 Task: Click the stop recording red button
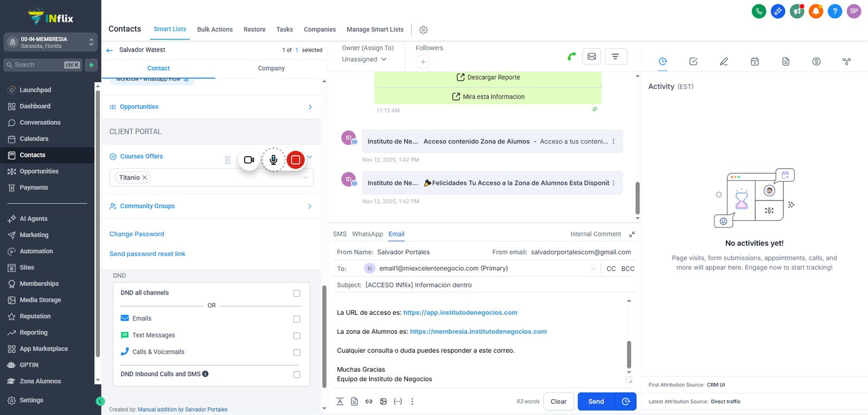(296, 159)
